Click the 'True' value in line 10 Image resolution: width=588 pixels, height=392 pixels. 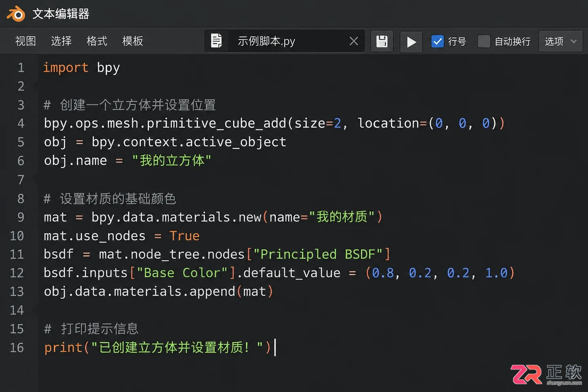[185, 236]
